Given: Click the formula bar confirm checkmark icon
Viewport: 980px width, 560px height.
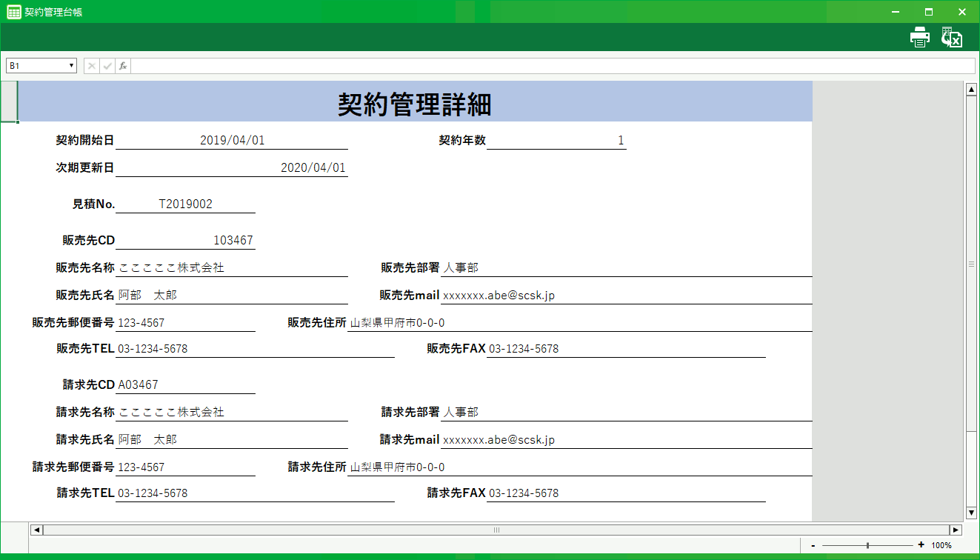Looking at the screenshot, I should click(x=107, y=66).
